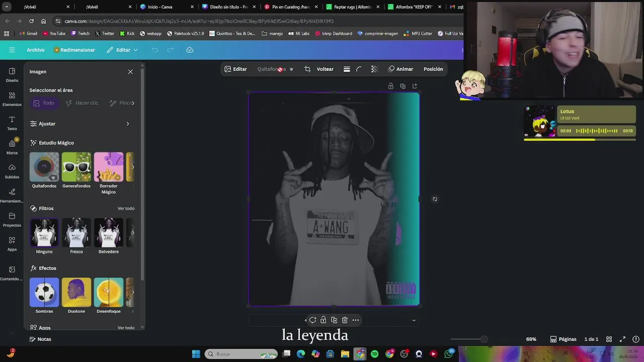Open the Elementos sidebar panel

[12, 99]
